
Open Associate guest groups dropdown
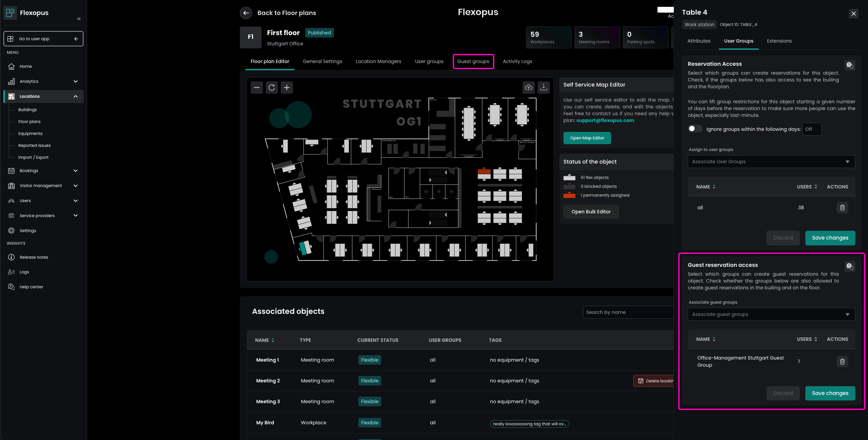771,314
